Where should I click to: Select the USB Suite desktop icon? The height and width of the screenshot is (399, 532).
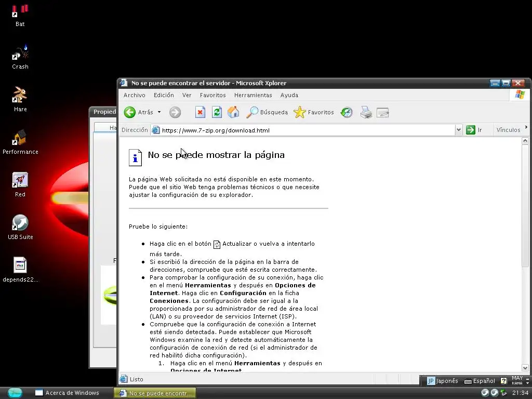click(x=20, y=228)
